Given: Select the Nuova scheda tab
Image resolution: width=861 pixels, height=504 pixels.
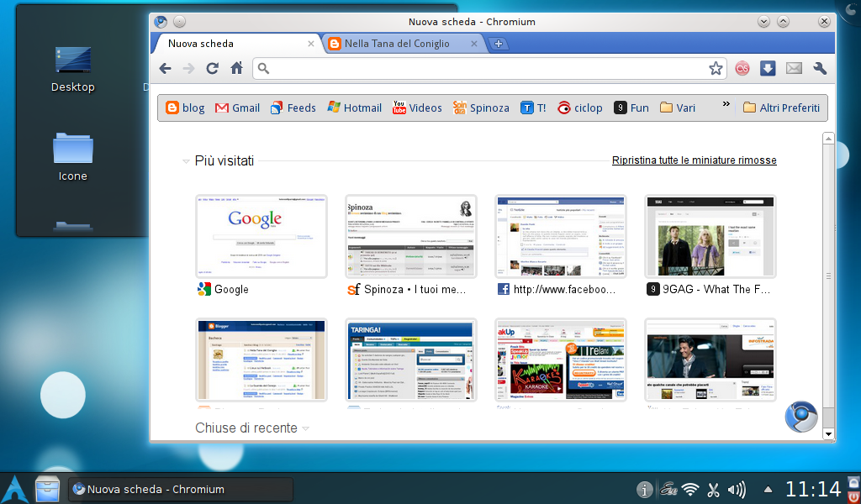Looking at the screenshot, I should click(x=236, y=44).
